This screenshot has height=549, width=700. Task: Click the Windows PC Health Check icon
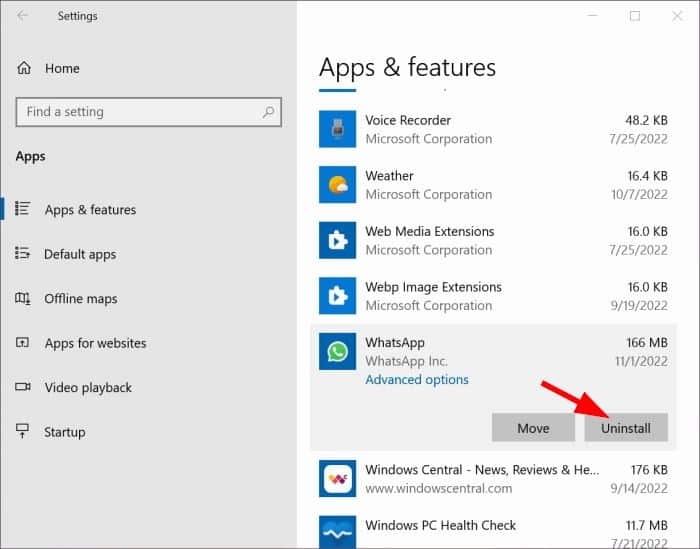click(338, 532)
